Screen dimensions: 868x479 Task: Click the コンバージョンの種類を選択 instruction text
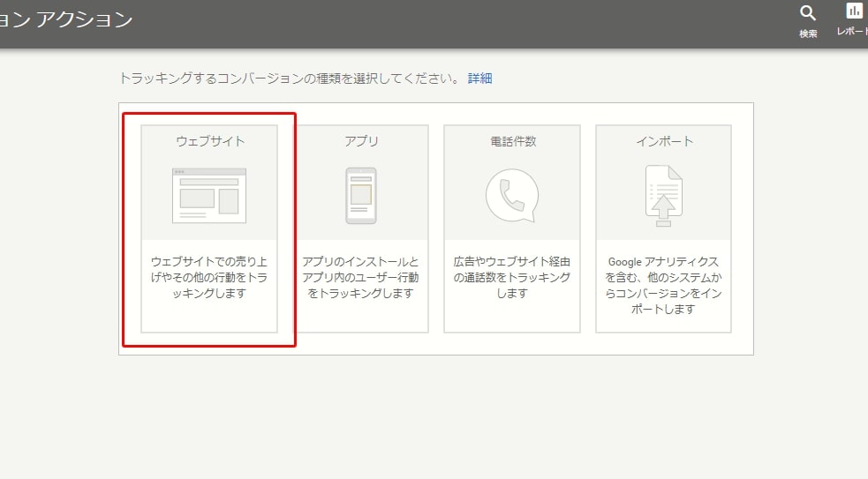click(x=290, y=79)
